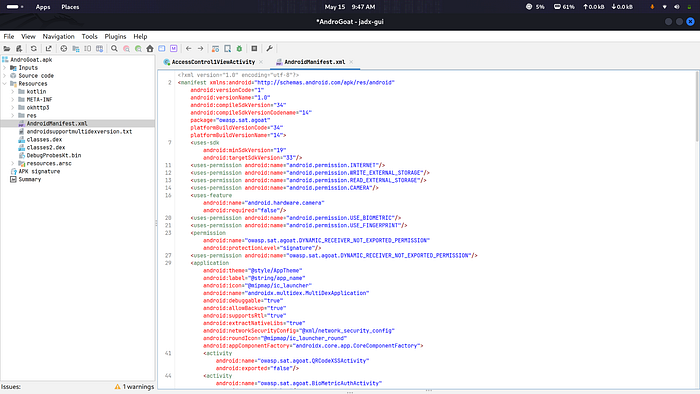Expand the META-INF folder
The width and height of the screenshot is (700, 394).
(x=13, y=100)
